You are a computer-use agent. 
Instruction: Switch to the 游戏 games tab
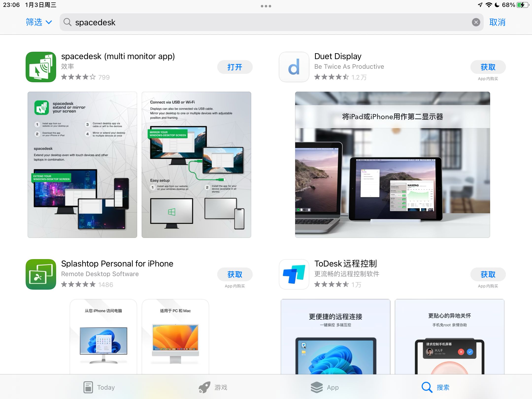213,387
